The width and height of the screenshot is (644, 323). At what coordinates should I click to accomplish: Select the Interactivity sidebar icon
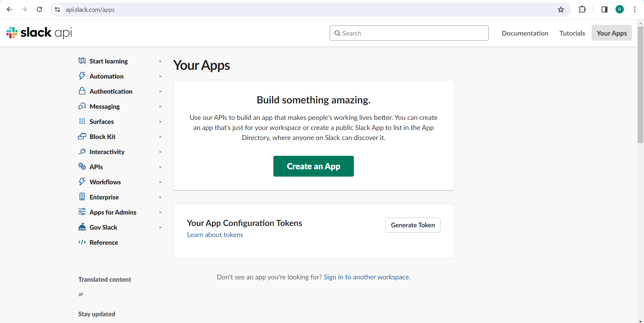[82, 151]
